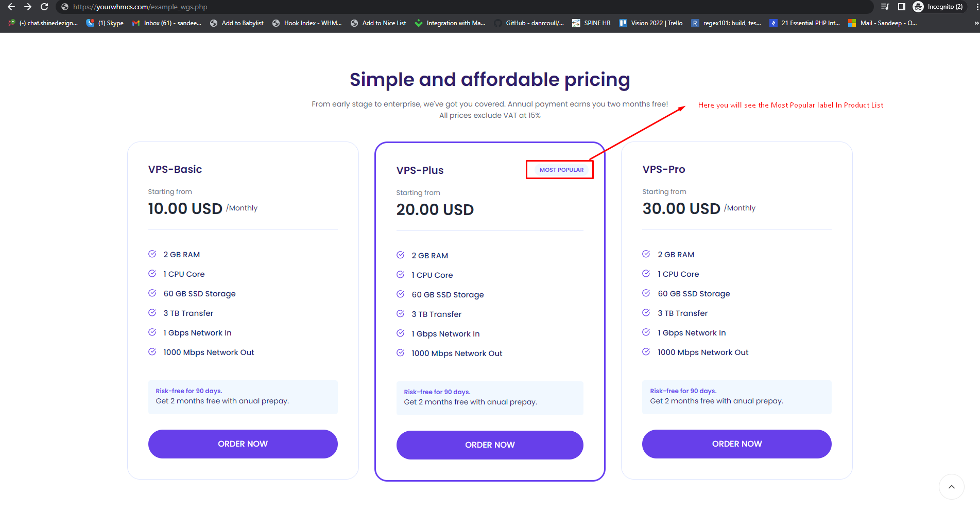Click the Most Popular badge on VPS-Plus
This screenshot has height=513, width=980.
561,170
